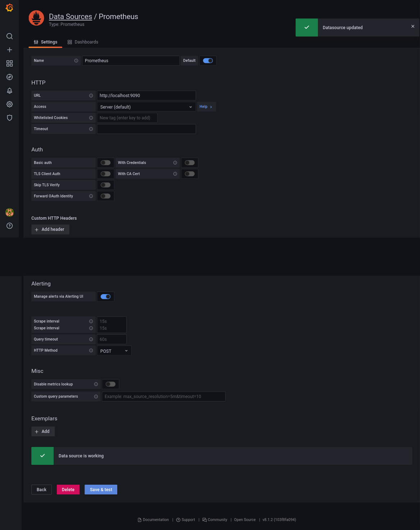Go to Data Sources breadcrumb link
This screenshot has width=420, height=530.
(70, 17)
